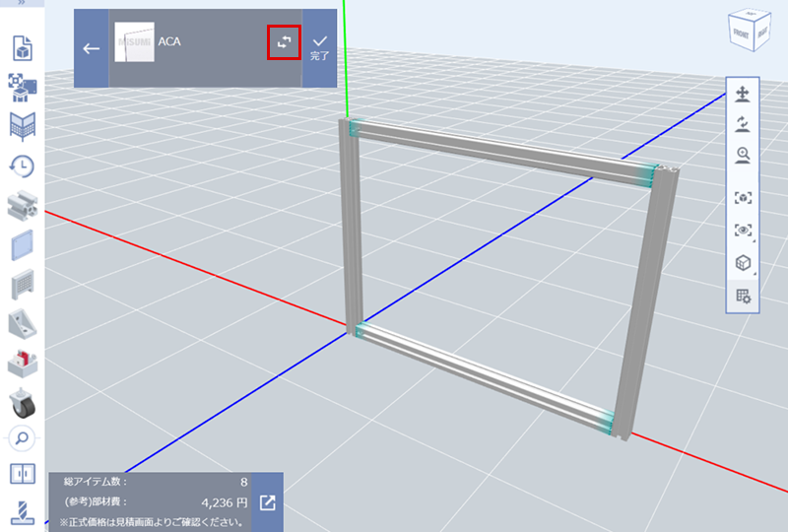Select the pan move view tool

[744, 95]
